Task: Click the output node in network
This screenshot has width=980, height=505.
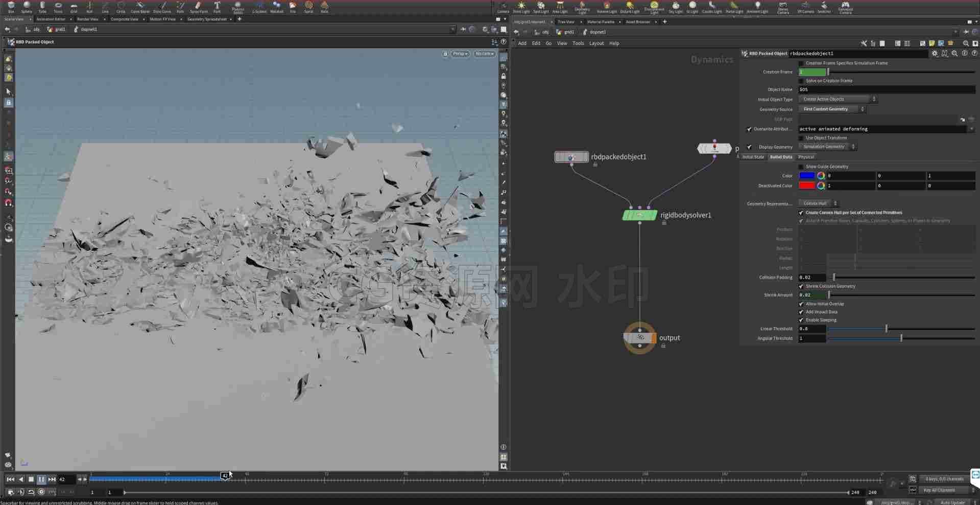Action: 640,338
